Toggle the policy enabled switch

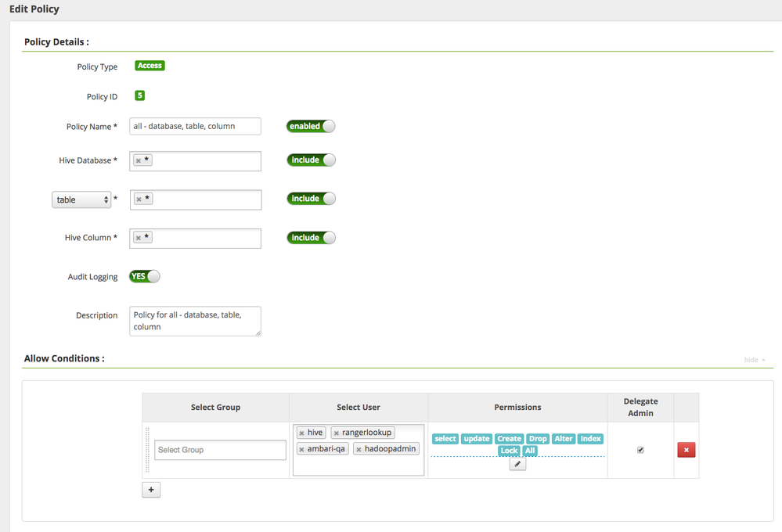tap(311, 126)
